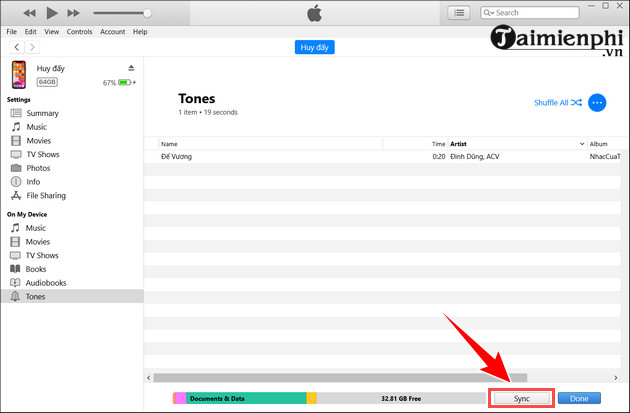The image size is (630, 413).
Task: Click Shuffle All link
Action: (x=558, y=102)
